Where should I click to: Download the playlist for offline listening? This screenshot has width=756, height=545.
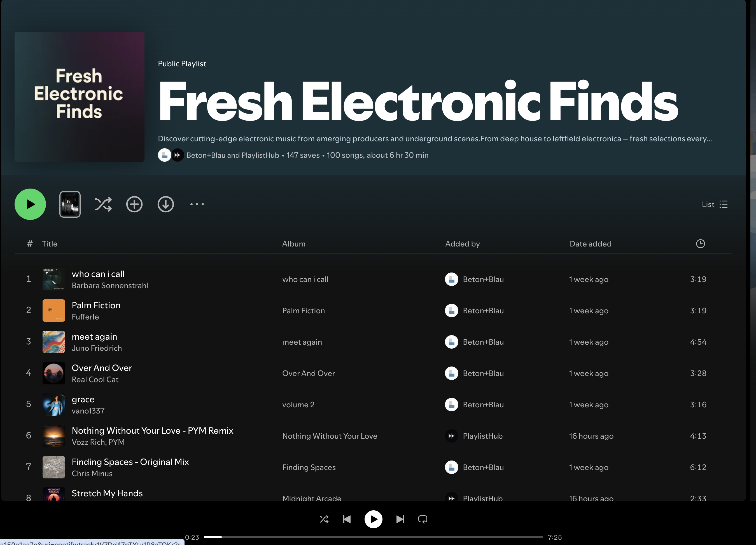[x=166, y=204]
